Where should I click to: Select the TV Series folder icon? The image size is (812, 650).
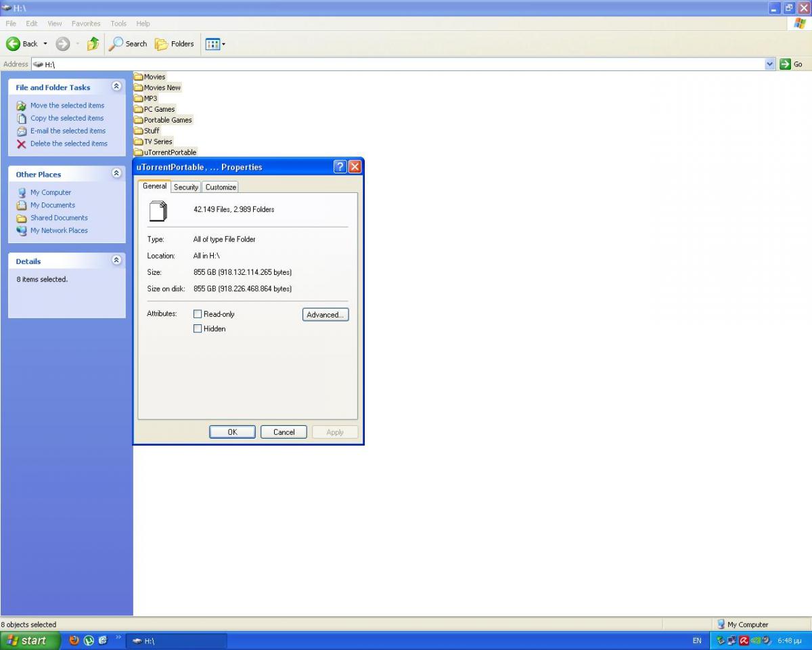(139, 142)
